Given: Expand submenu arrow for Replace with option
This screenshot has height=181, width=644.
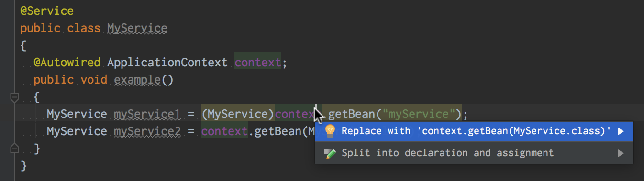Looking at the screenshot, I should tap(621, 131).
